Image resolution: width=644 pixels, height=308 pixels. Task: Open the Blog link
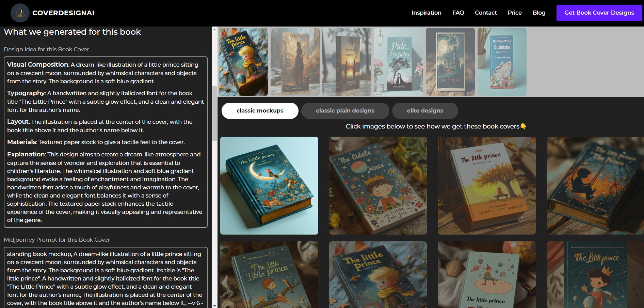tap(539, 13)
